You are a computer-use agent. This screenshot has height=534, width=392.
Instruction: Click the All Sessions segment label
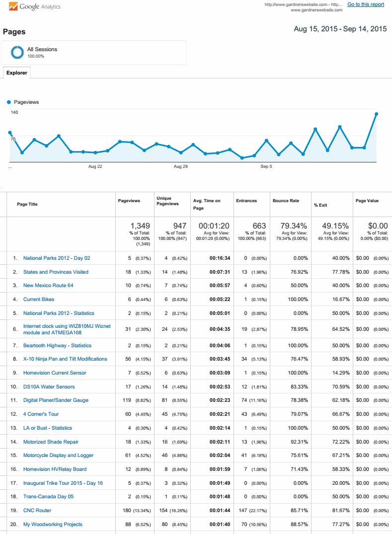[42, 49]
